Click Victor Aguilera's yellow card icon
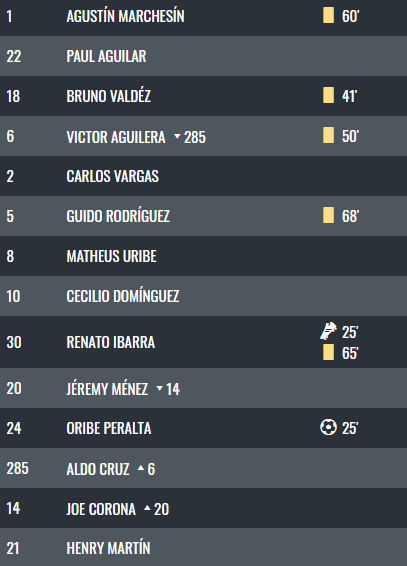The width and height of the screenshot is (407, 566). pyautogui.click(x=328, y=136)
